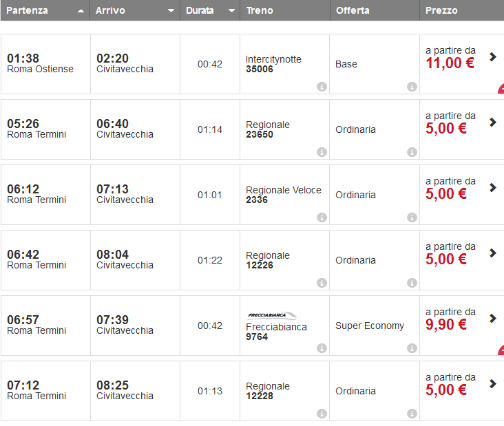
Task: Expand the 05:26 departure fare arrow
Action: pos(493,122)
